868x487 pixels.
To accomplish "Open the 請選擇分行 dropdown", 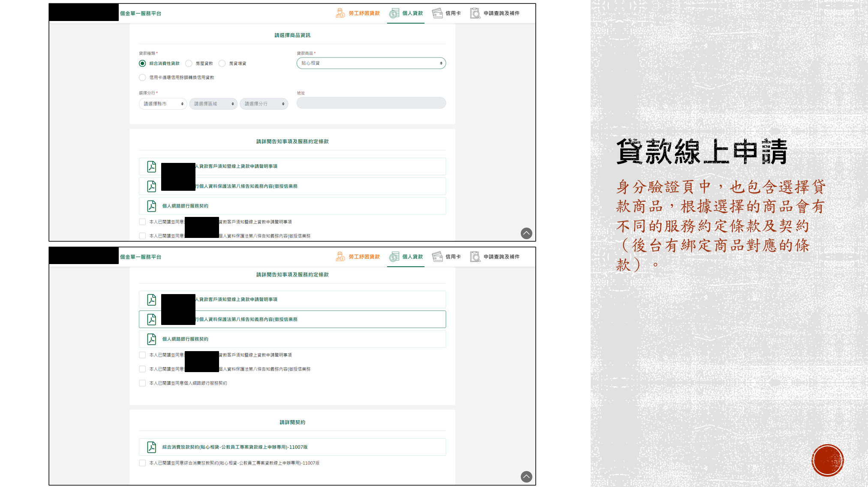I will (x=264, y=104).
